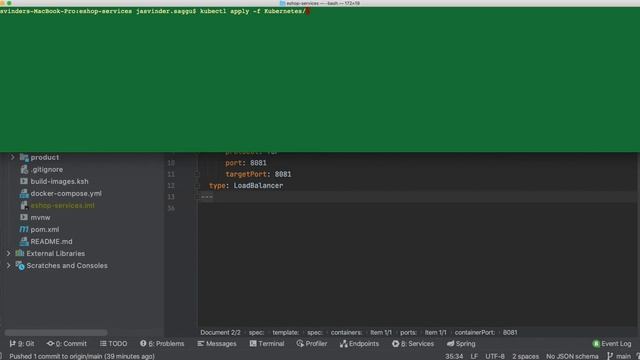Click breadcrumb 'containers:'
640x360 pixels.
click(346, 333)
